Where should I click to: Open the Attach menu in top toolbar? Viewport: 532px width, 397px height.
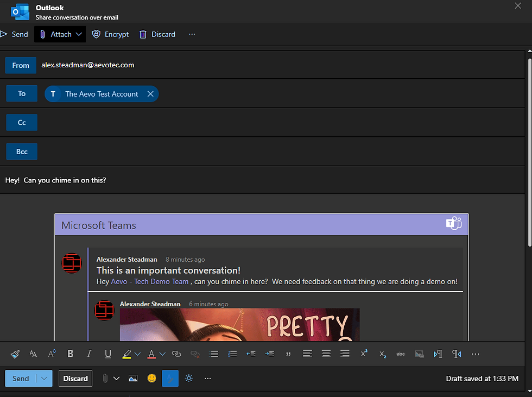[x=60, y=34]
